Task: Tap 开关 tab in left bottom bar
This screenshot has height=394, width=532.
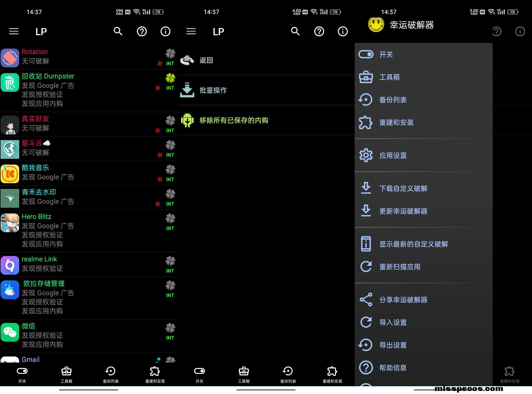Action: pos(22,375)
